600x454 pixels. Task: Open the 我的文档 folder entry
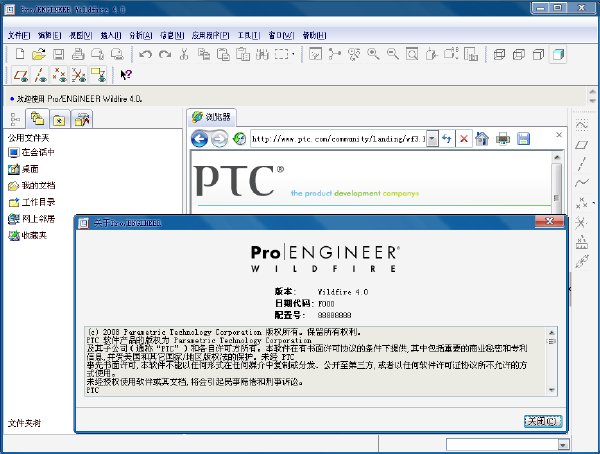[32, 185]
